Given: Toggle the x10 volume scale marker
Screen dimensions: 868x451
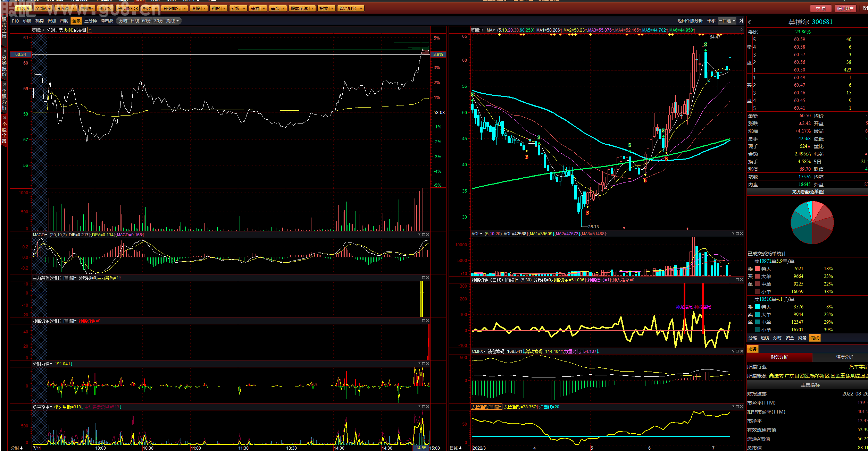Looking at the screenshot, I should point(464,274).
